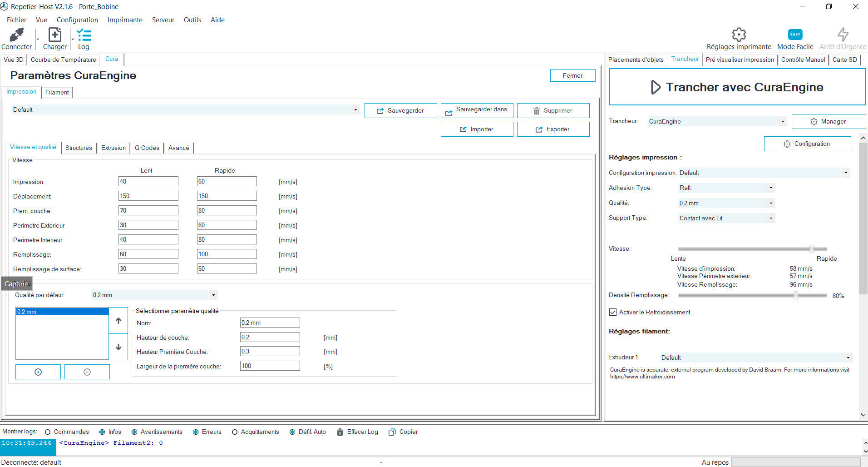The width and height of the screenshot is (868, 467).
Task: Open Configuration impression dropdown
Action: point(846,173)
